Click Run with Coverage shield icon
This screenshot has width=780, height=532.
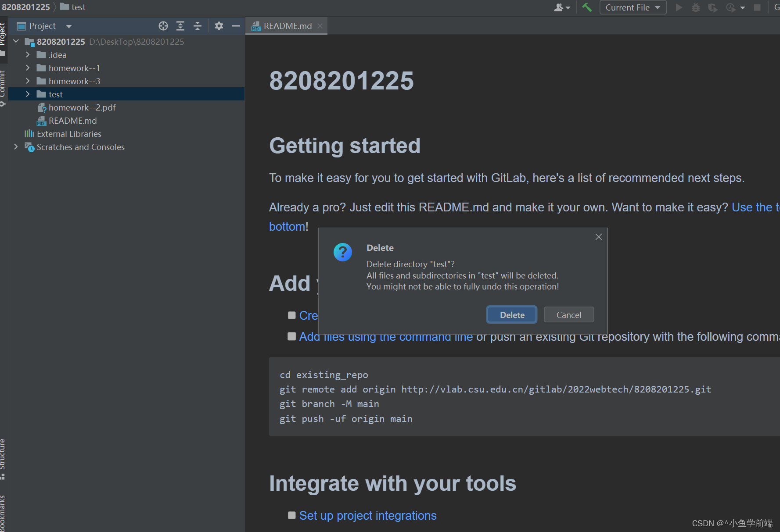pos(712,7)
